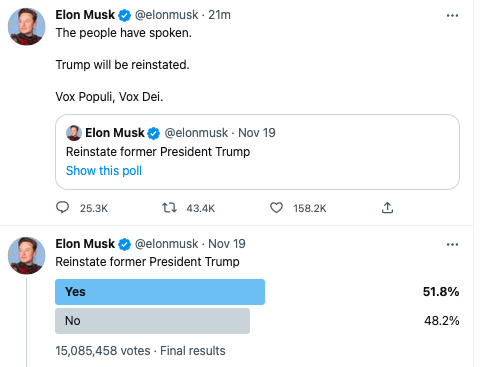Image resolution: width=481 pixels, height=367 pixels.
Task: Click the Nov 19 timestamp on the poll tweet
Action: point(227,244)
